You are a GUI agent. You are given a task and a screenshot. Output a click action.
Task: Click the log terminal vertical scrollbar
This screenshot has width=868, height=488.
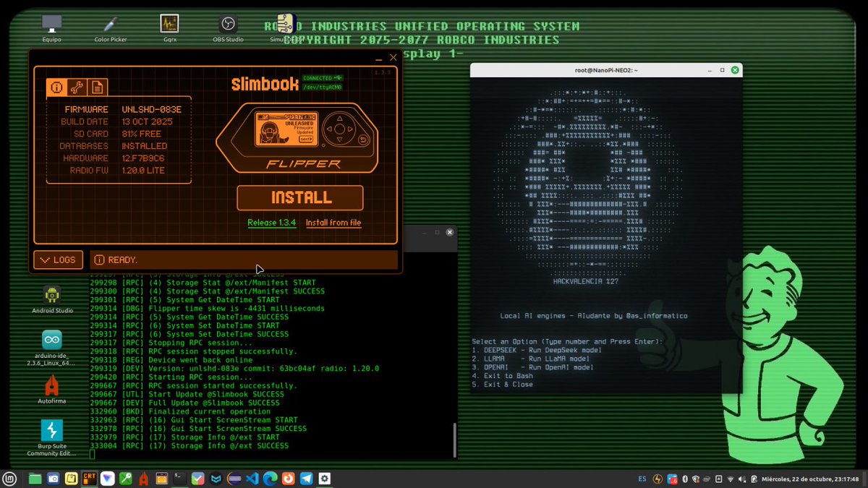(x=454, y=439)
